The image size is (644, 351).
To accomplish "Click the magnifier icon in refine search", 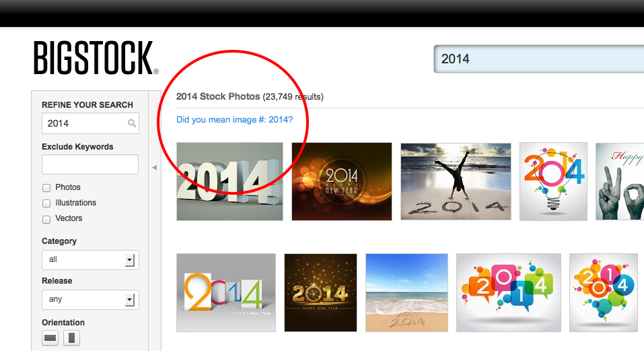I will tap(131, 123).
